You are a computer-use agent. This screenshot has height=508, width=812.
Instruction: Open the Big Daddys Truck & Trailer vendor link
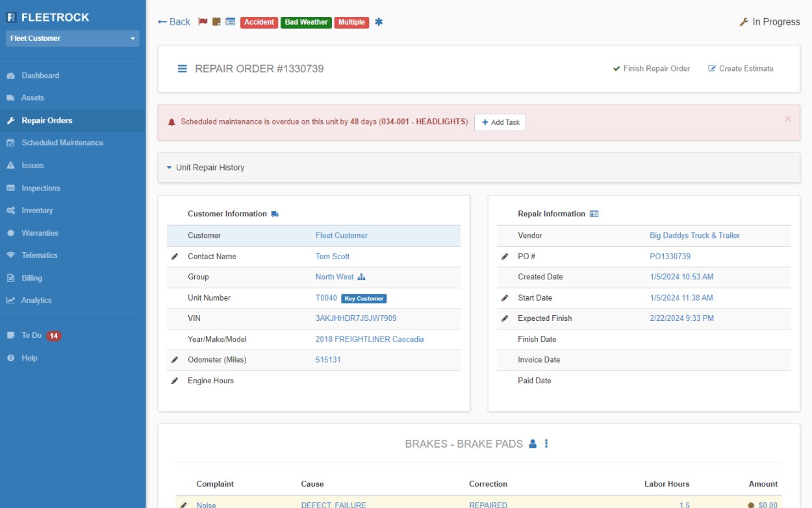[694, 236]
